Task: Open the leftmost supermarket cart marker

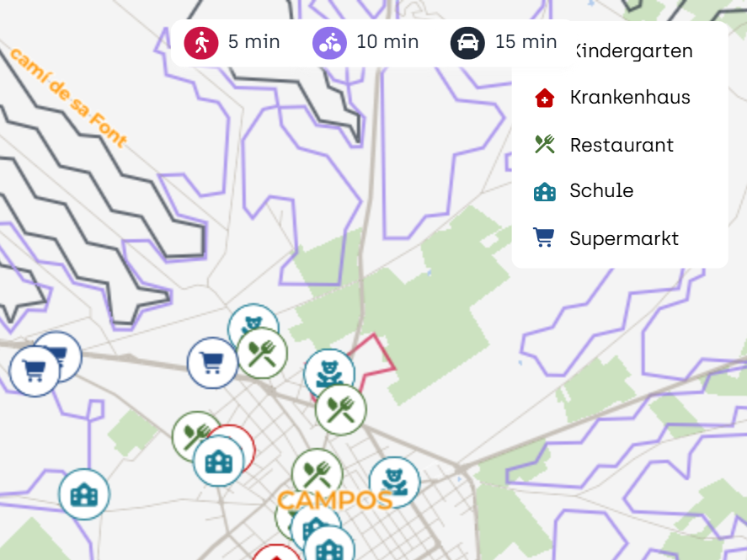Action: pyautogui.click(x=35, y=371)
